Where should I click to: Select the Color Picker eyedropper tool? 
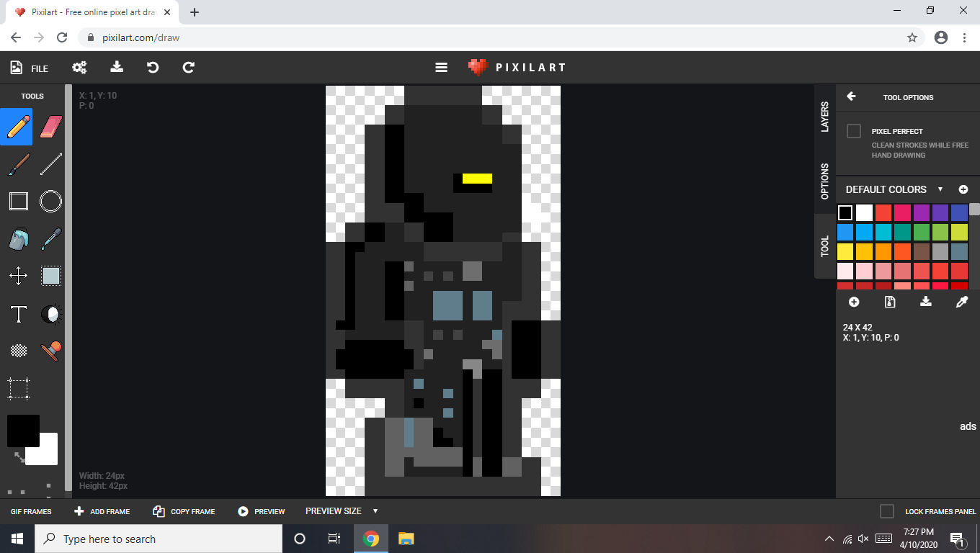(51, 238)
